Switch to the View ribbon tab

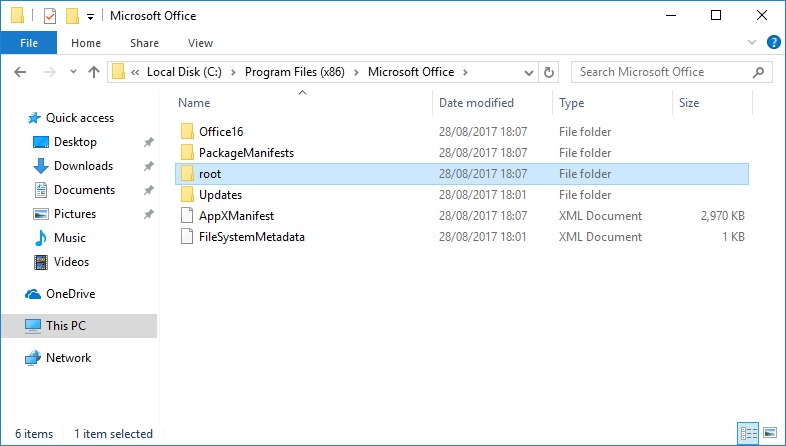point(200,43)
